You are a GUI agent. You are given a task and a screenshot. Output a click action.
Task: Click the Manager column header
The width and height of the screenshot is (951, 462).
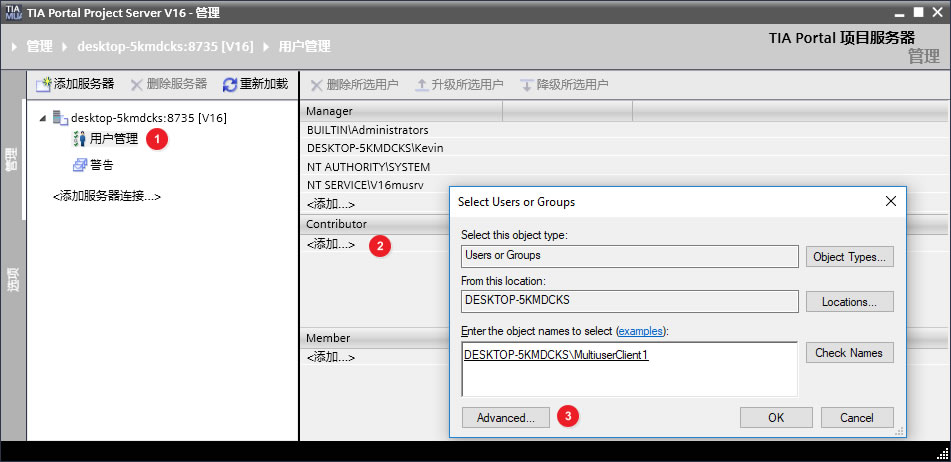point(402,112)
